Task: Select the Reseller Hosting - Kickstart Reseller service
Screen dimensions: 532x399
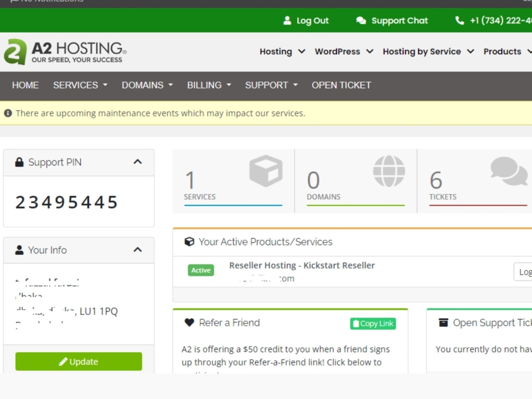Action: pyautogui.click(x=302, y=265)
